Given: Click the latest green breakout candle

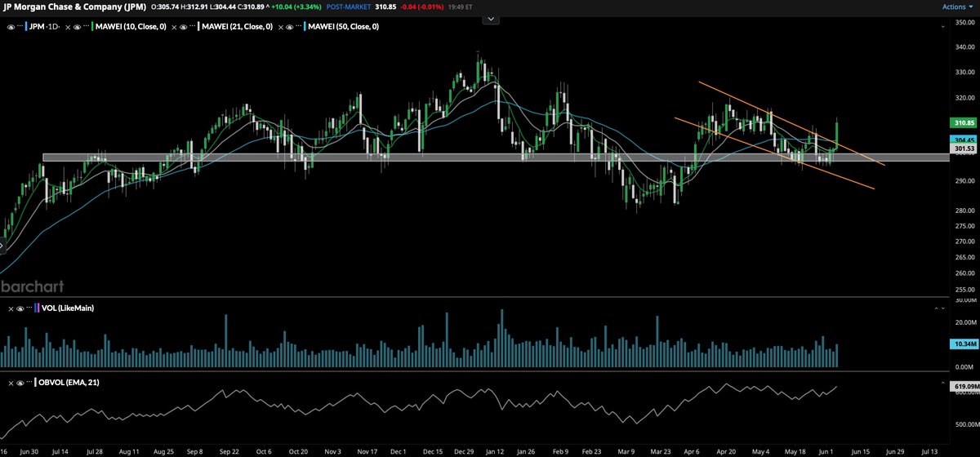Looking at the screenshot, I should click(x=837, y=135).
